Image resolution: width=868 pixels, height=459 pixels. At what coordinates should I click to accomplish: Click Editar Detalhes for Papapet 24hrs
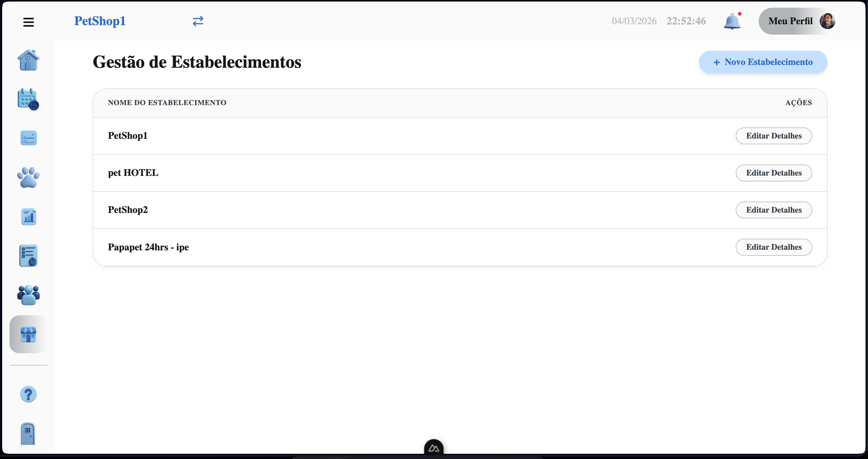point(774,247)
